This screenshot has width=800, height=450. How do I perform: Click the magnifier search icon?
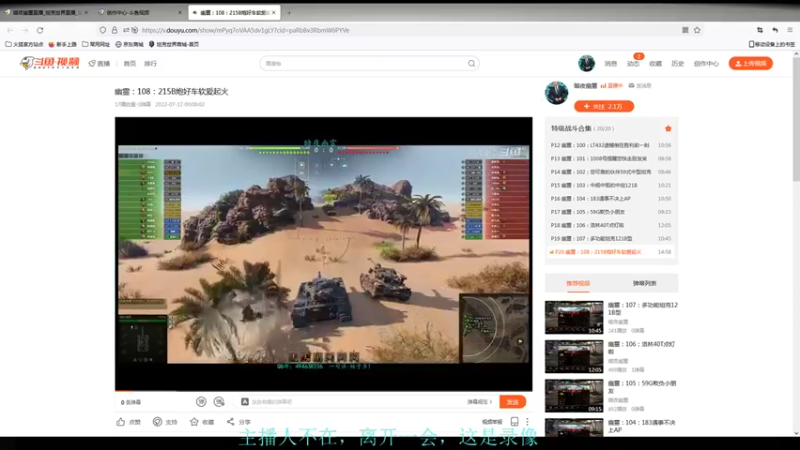coord(471,64)
